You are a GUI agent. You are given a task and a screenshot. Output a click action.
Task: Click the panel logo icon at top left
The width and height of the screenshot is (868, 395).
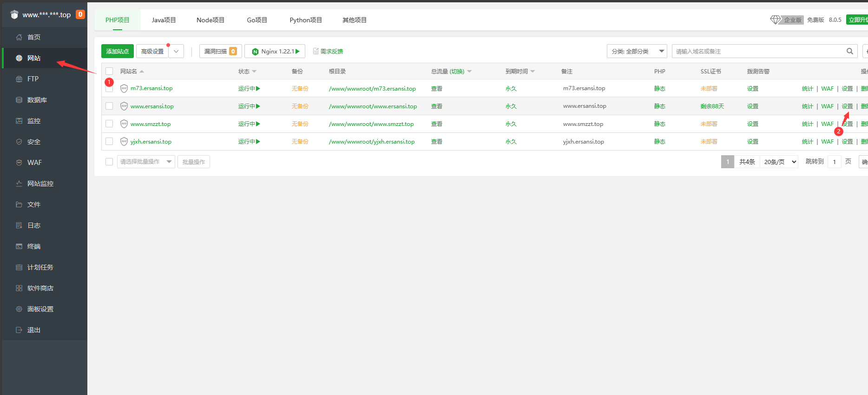tap(14, 14)
